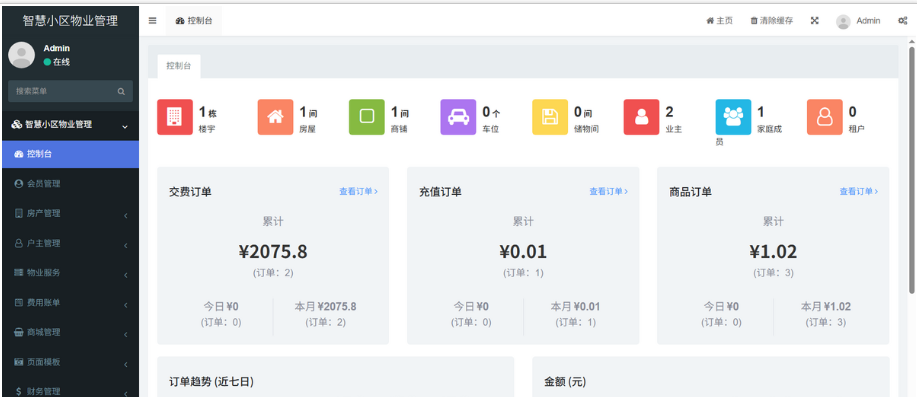Click the 房产管理 building icon in sidebar
Image resolution: width=917 pixels, height=397 pixels.
19,213
